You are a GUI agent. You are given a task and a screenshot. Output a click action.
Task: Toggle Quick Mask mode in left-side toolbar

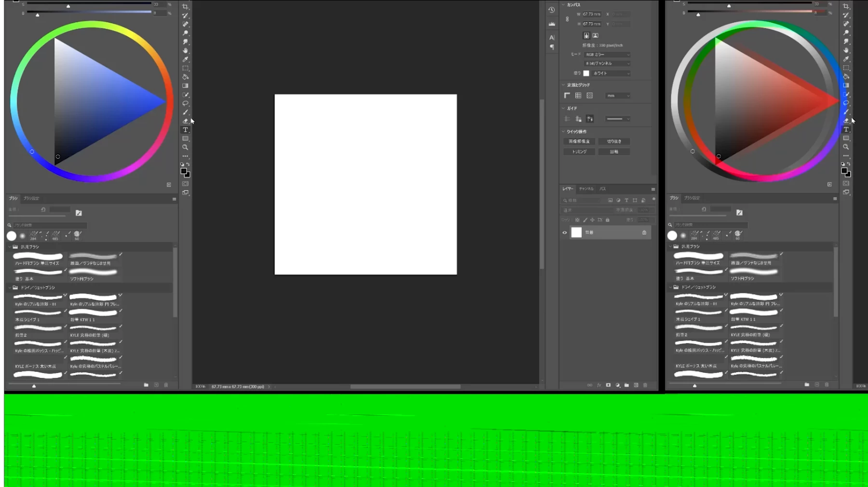click(185, 184)
